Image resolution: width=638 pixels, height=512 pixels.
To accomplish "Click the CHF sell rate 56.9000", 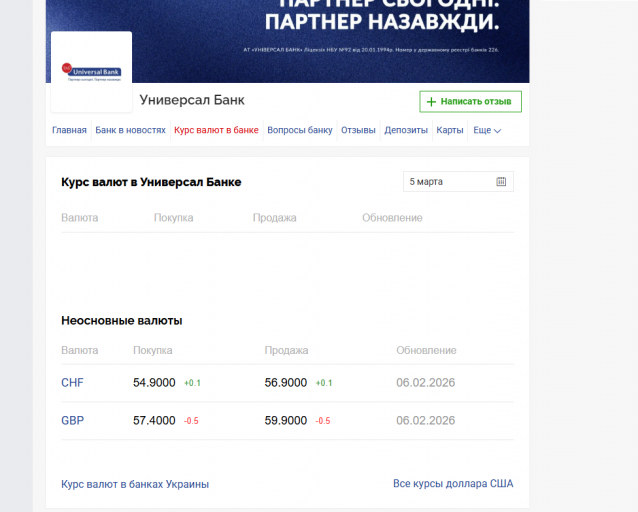I will pyautogui.click(x=286, y=383).
